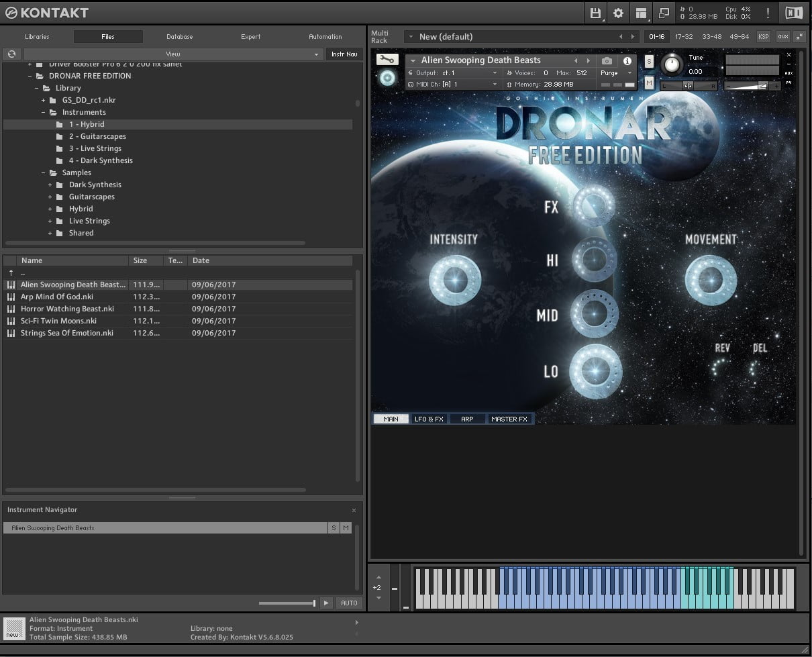812x657 pixels.
Task: Click the parent folder up arrow entry
Action: 11,273
